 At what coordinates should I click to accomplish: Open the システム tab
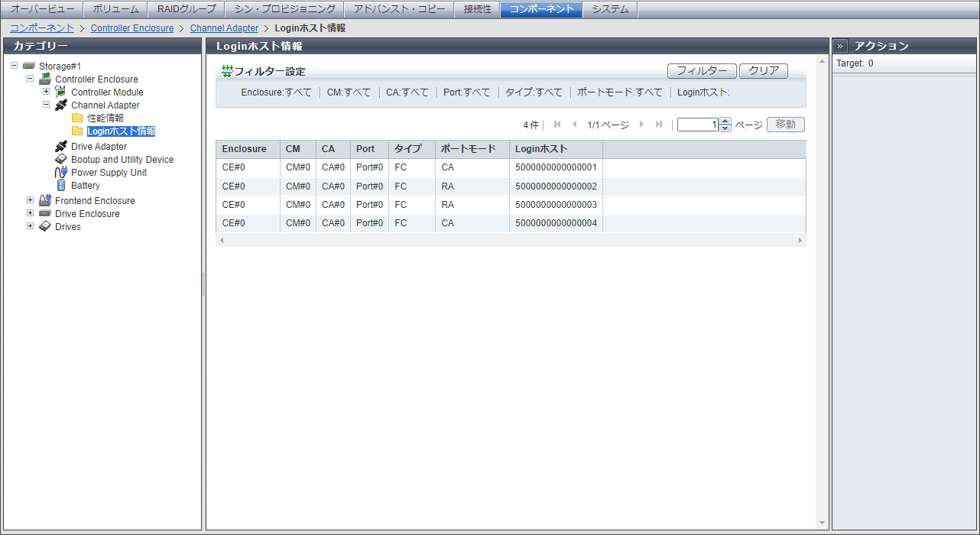point(610,9)
